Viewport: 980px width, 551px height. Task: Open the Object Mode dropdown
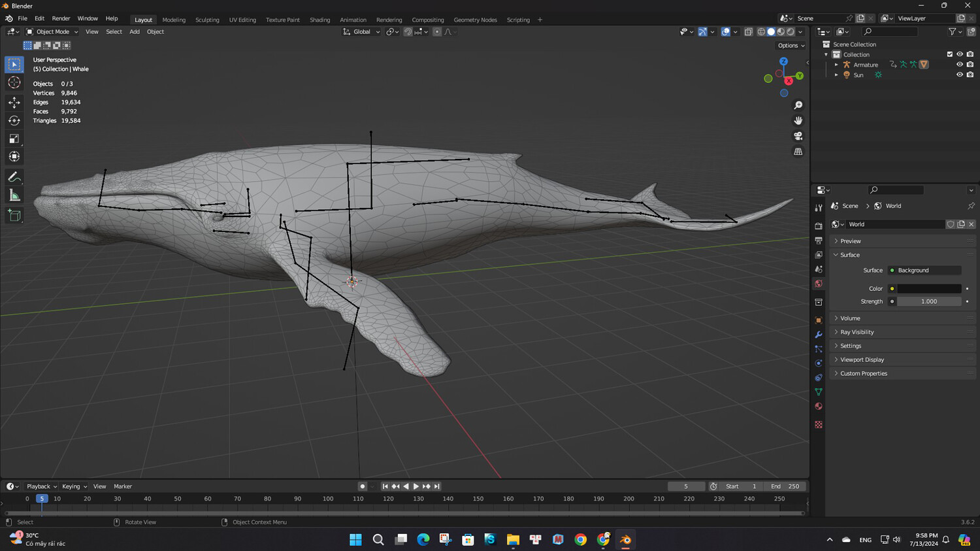tap(52, 31)
